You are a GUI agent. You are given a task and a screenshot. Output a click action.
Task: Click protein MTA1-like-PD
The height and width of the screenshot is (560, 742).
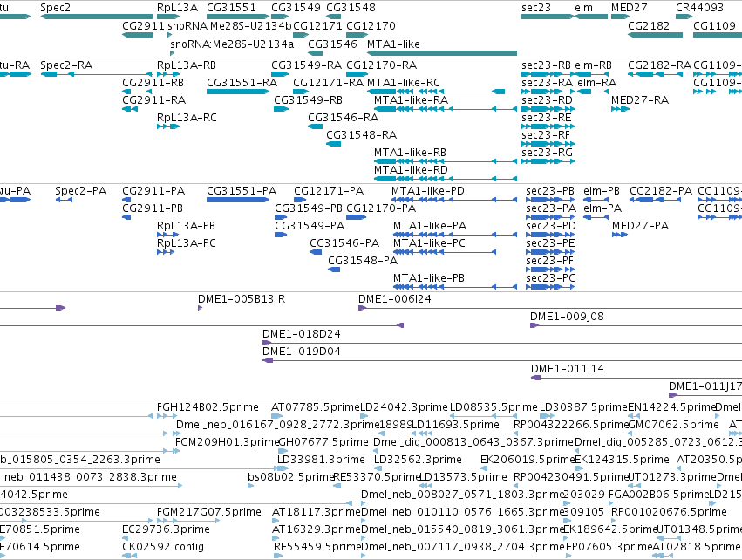click(453, 200)
